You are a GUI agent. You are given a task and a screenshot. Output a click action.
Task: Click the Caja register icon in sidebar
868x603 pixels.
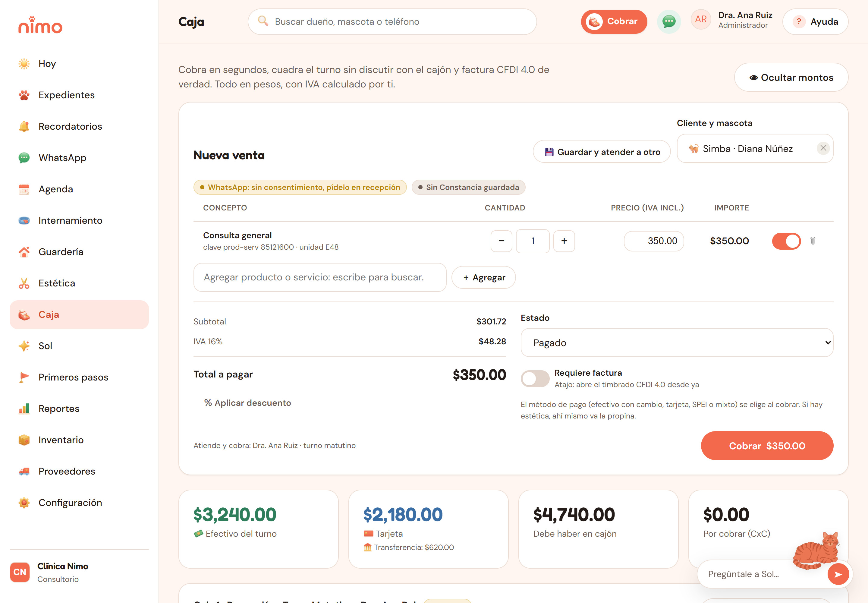point(24,314)
